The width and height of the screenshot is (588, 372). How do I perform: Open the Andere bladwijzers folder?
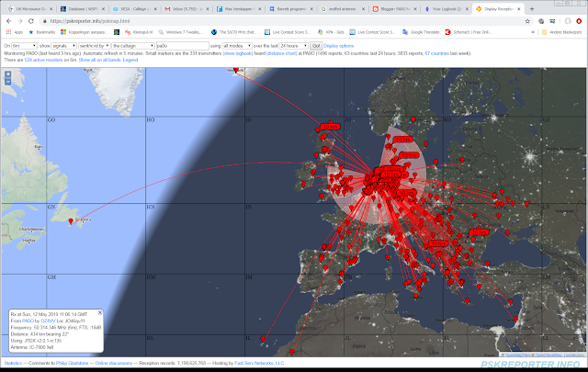pos(561,32)
